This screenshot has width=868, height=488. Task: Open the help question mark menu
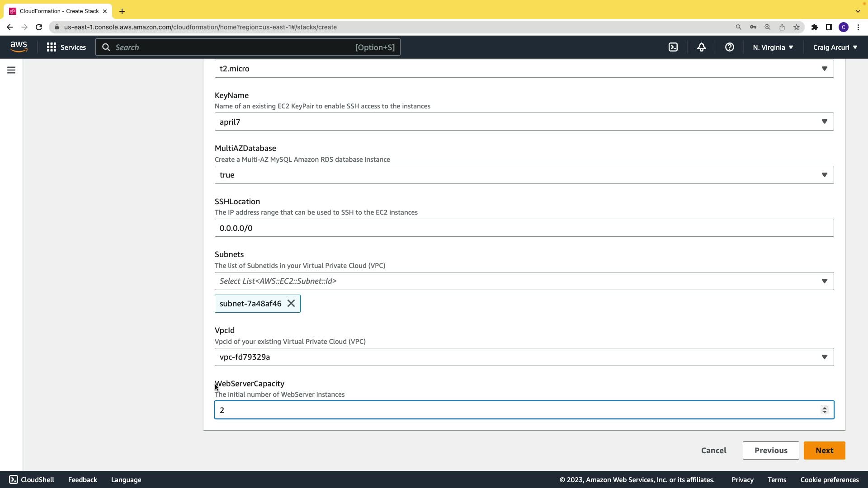(x=729, y=47)
